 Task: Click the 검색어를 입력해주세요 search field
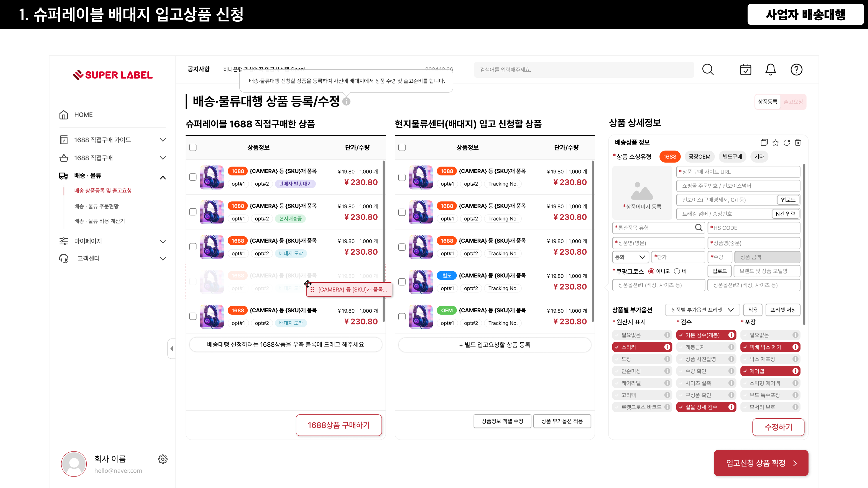pyautogui.click(x=584, y=70)
